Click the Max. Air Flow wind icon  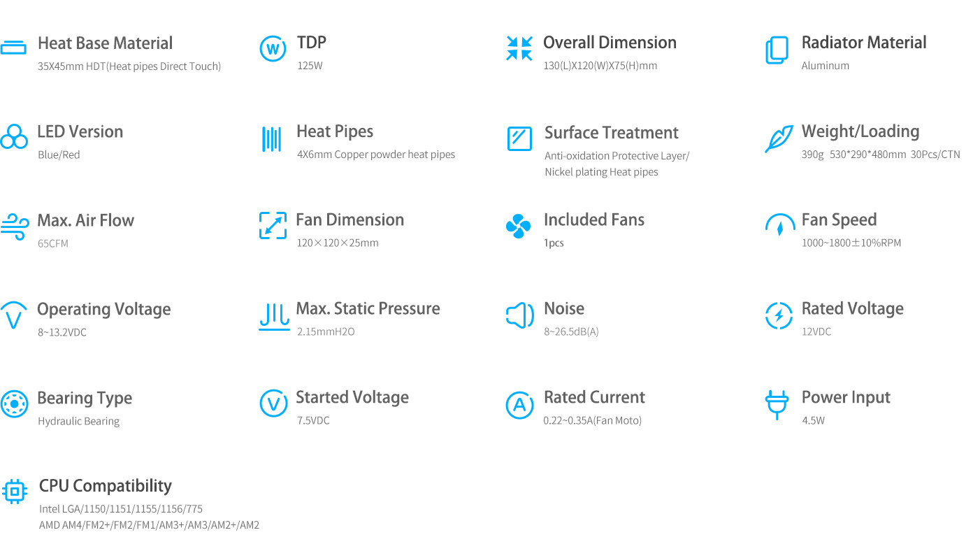[x=14, y=227]
